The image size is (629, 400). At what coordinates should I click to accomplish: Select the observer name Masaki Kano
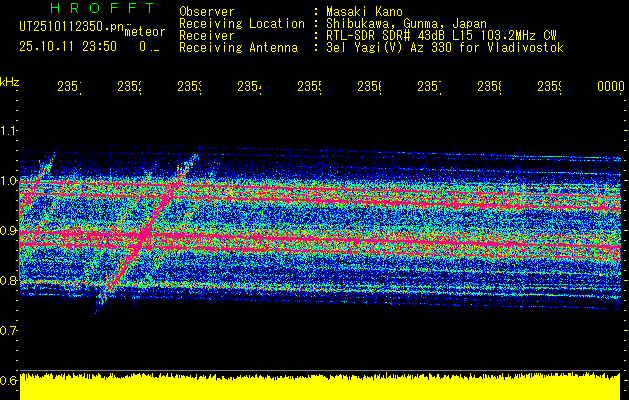tap(364, 11)
